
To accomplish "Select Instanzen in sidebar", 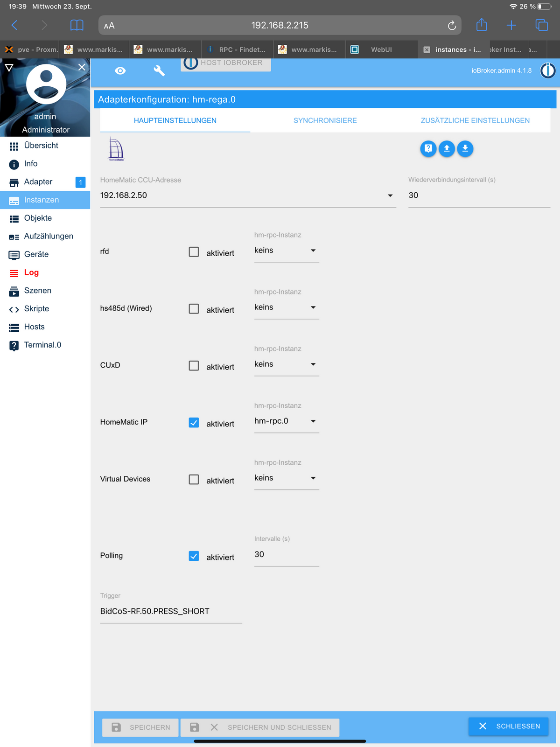I will point(45,200).
